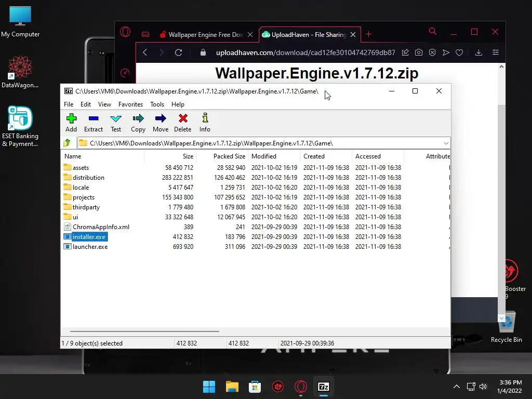
Task: Click the Copy toolbar icon
Action: 138,123
